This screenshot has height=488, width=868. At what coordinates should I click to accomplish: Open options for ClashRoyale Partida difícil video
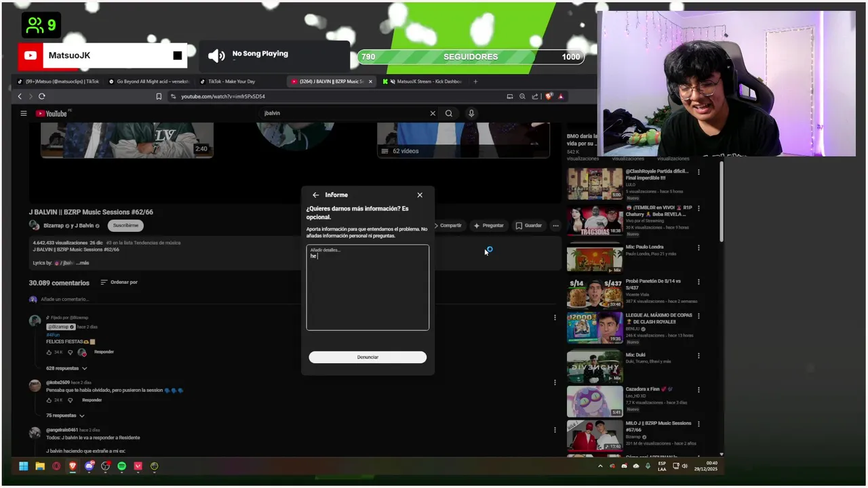click(x=698, y=172)
